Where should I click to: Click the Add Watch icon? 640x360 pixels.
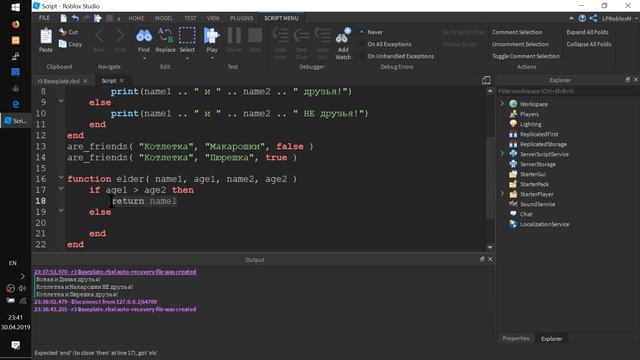343,36
